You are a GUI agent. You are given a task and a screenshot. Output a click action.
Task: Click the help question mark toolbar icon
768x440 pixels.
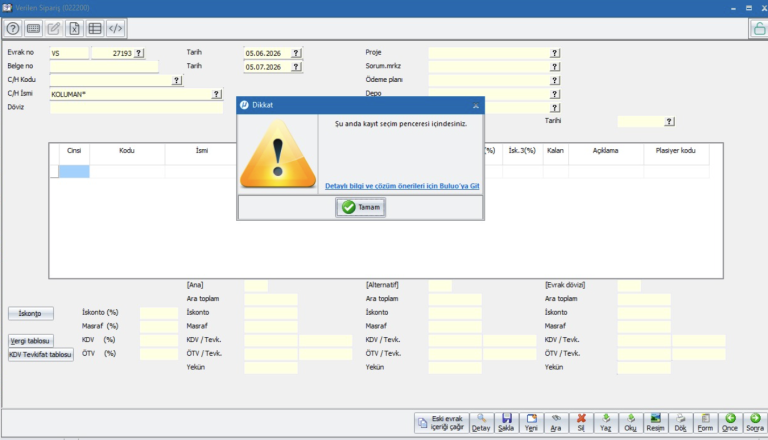click(x=13, y=28)
